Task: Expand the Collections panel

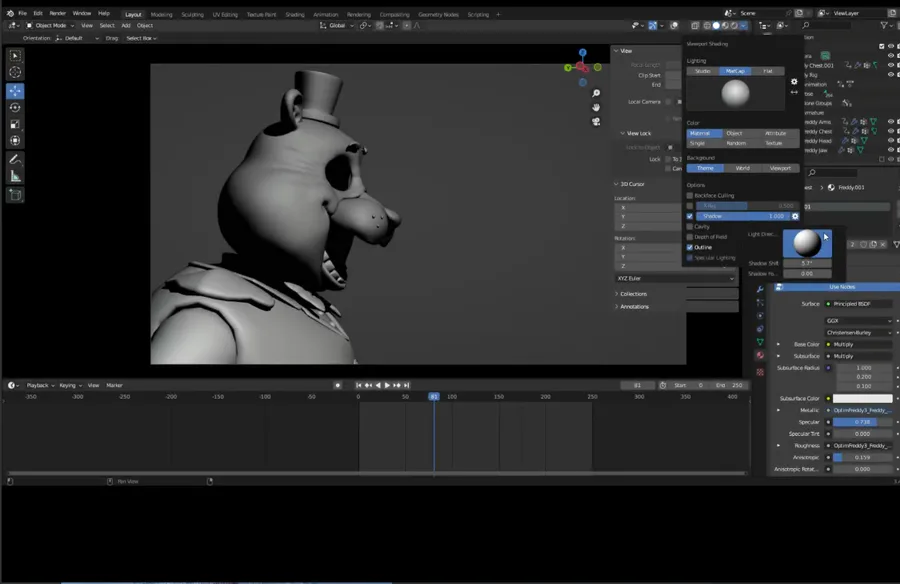Action: click(x=632, y=294)
